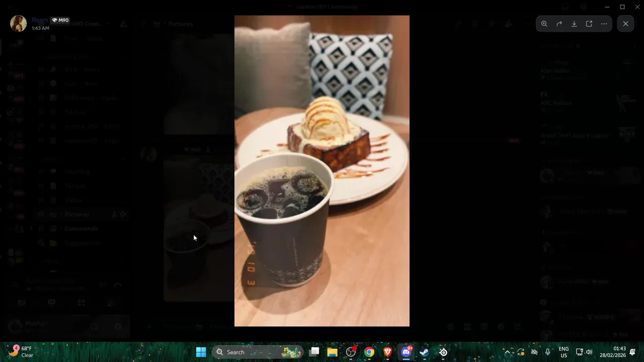
Task: Launch Brave browser from the taskbar
Action: pyautogui.click(x=387, y=352)
